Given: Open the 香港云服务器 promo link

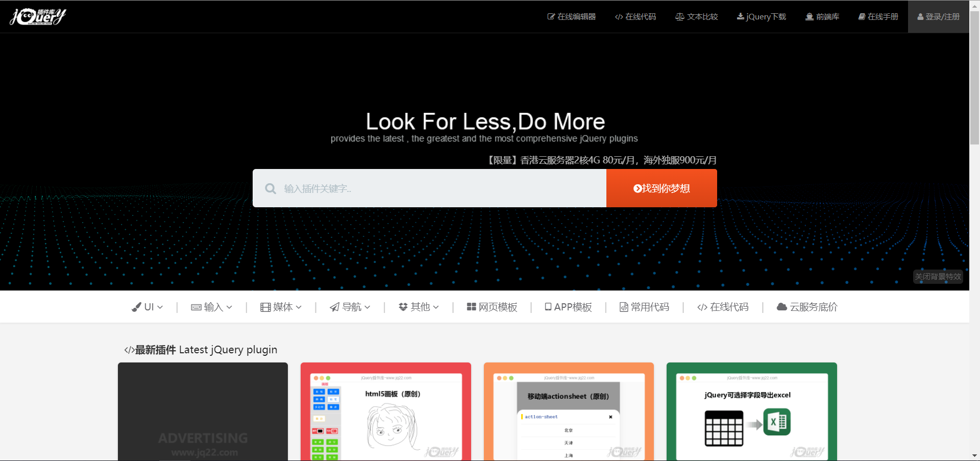Looking at the screenshot, I should [x=601, y=160].
